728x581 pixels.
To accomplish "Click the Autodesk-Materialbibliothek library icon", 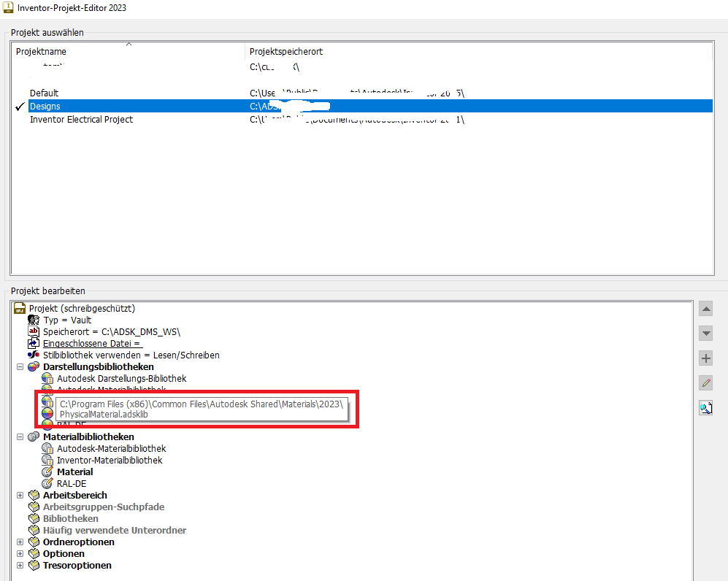I will [47, 448].
